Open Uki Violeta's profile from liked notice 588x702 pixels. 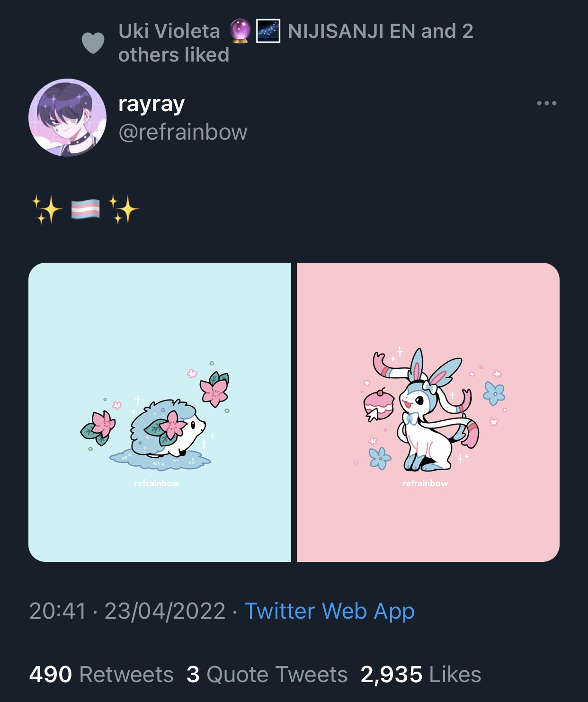coord(169,31)
